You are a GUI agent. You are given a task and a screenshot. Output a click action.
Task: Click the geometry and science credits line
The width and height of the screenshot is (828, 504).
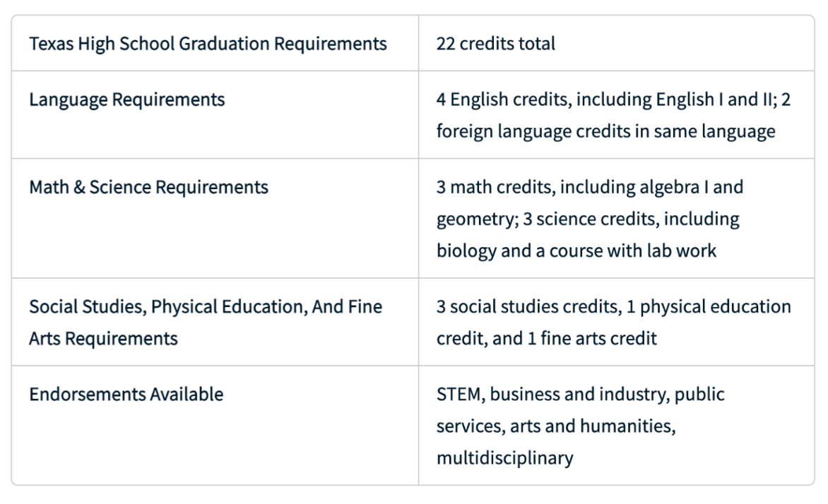[588, 219]
